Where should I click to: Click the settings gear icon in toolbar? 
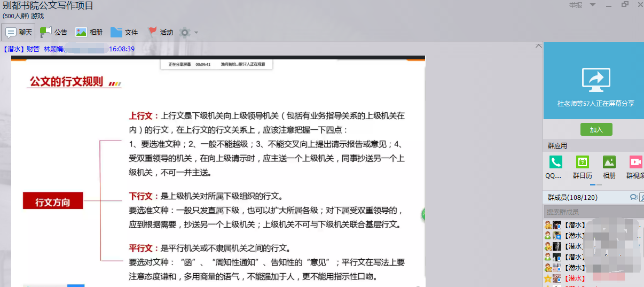pyautogui.click(x=185, y=32)
